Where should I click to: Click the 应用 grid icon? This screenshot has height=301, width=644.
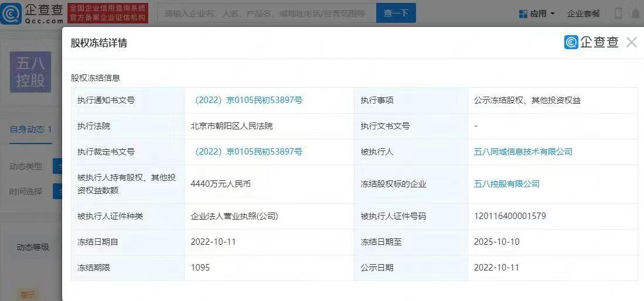click(x=523, y=13)
